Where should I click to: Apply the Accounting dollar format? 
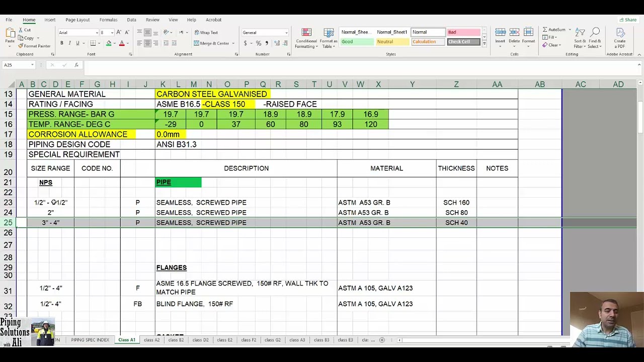pos(245,43)
